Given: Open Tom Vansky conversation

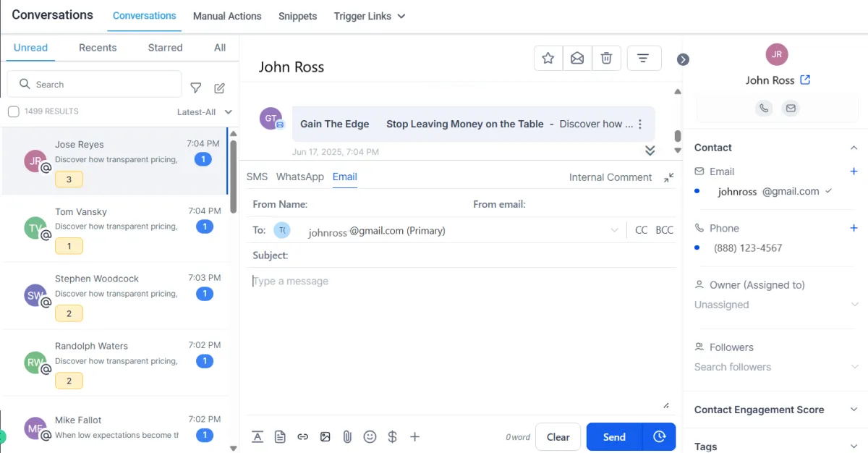Looking at the screenshot, I should tap(114, 229).
